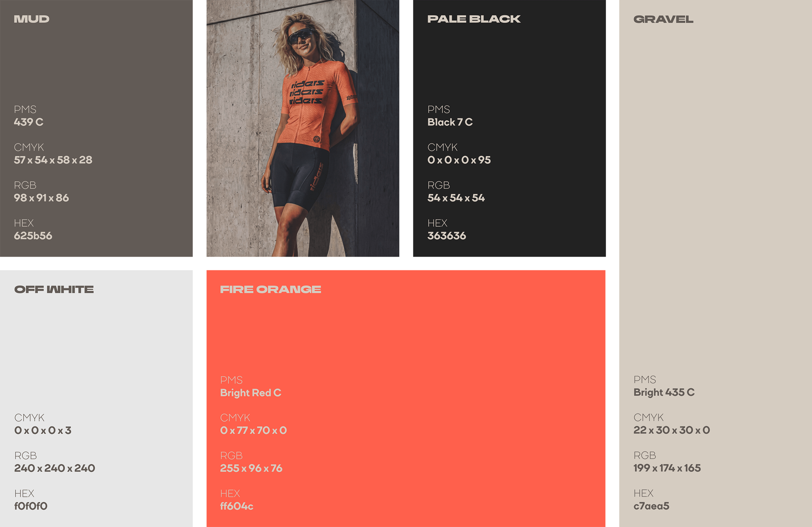Click PMS Black 7 C text

450,122
